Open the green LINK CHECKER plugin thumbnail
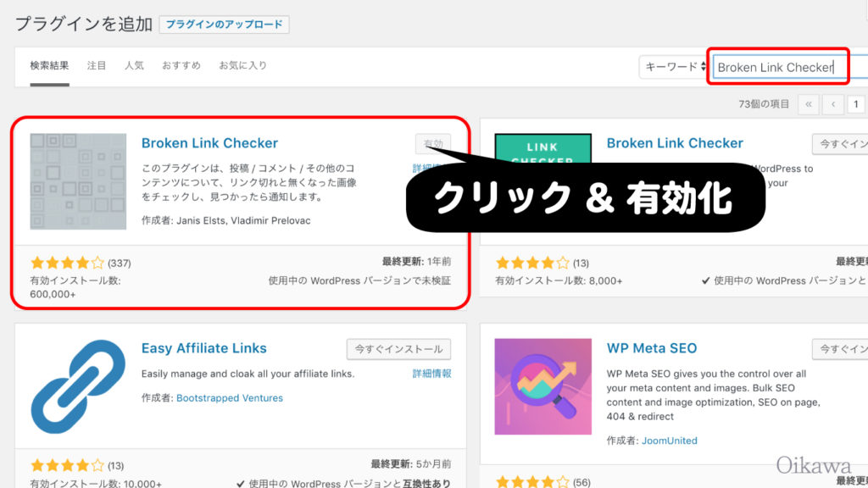The height and width of the screenshot is (488, 868). [543, 148]
